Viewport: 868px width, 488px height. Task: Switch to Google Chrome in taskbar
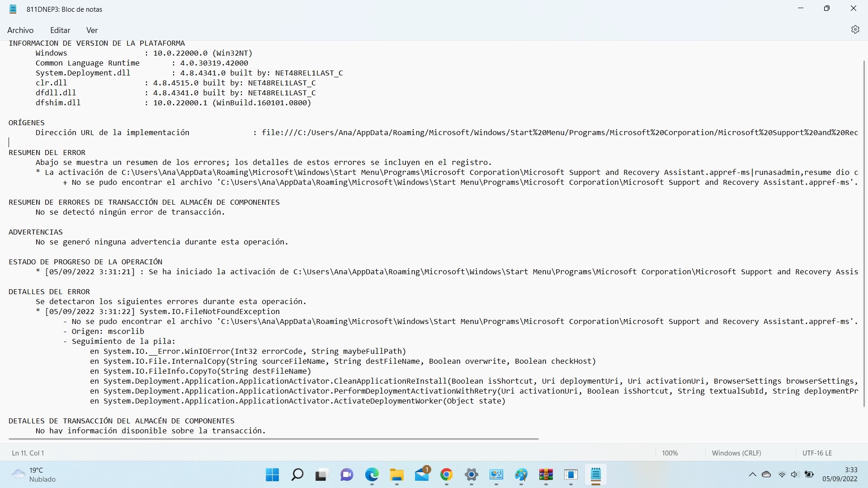pyautogui.click(x=446, y=475)
